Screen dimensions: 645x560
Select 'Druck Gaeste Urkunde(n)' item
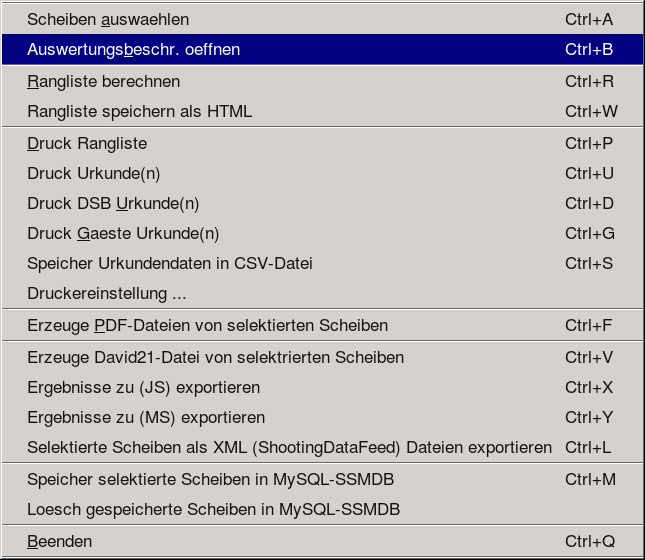click(x=123, y=233)
